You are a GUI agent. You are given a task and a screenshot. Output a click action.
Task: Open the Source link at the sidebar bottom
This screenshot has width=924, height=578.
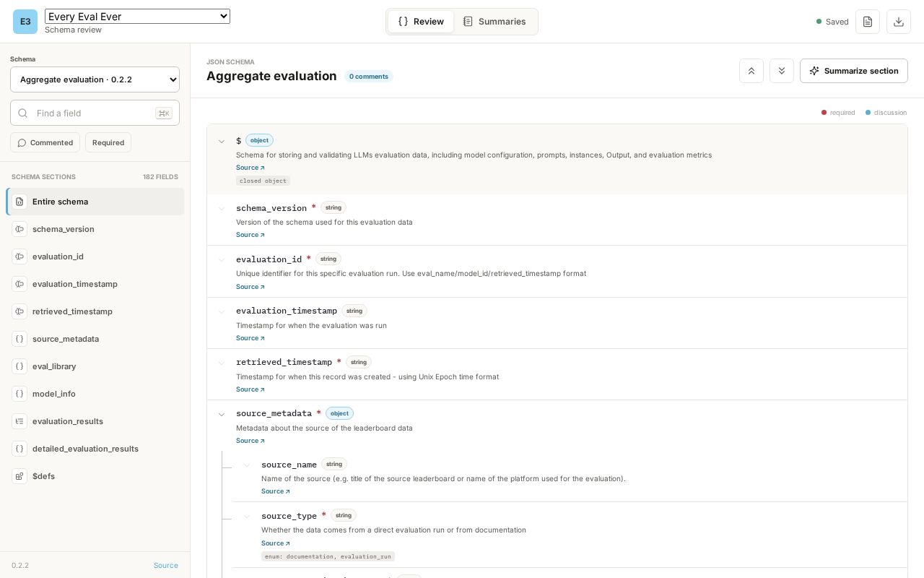click(x=166, y=566)
